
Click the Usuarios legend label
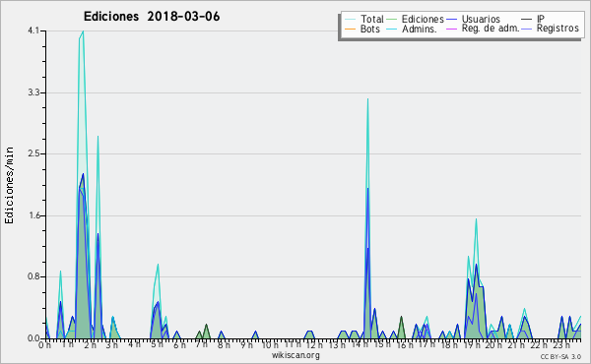point(481,19)
